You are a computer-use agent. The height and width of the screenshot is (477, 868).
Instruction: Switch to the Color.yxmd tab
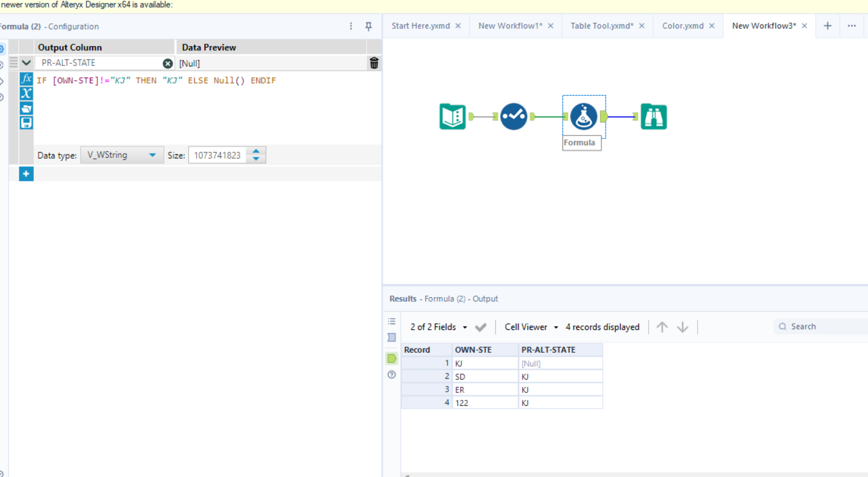pos(683,26)
